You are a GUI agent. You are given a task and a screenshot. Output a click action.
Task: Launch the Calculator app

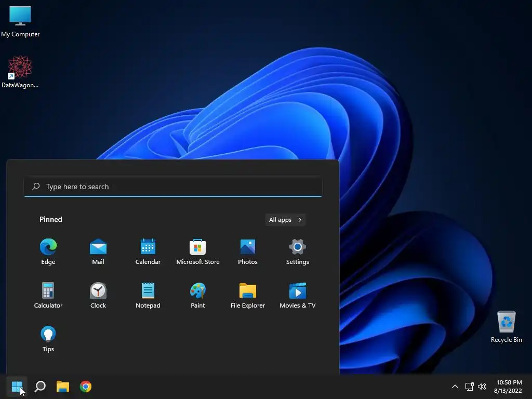coord(48,295)
